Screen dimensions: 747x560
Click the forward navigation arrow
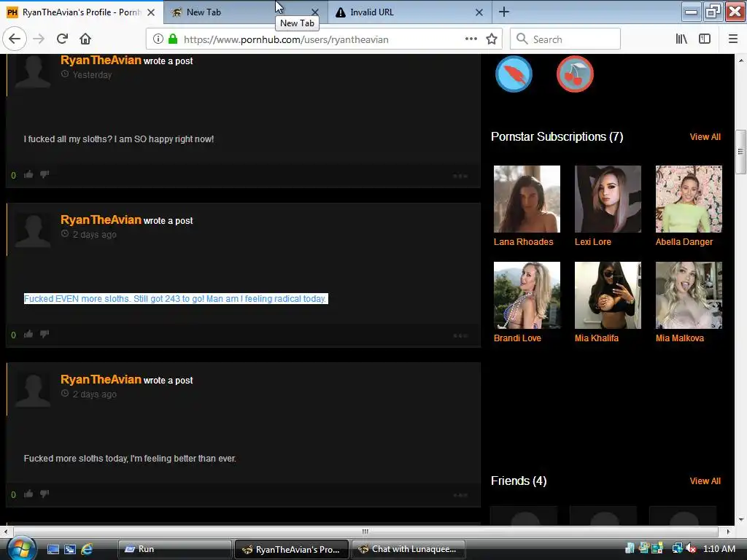click(x=39, y=39)
